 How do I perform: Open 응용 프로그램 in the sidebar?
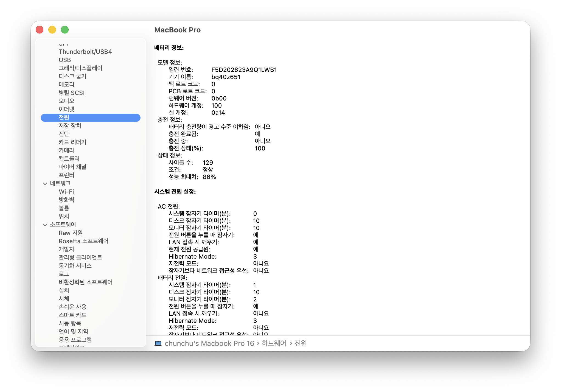pyautogui.click(x=75, y=340)
